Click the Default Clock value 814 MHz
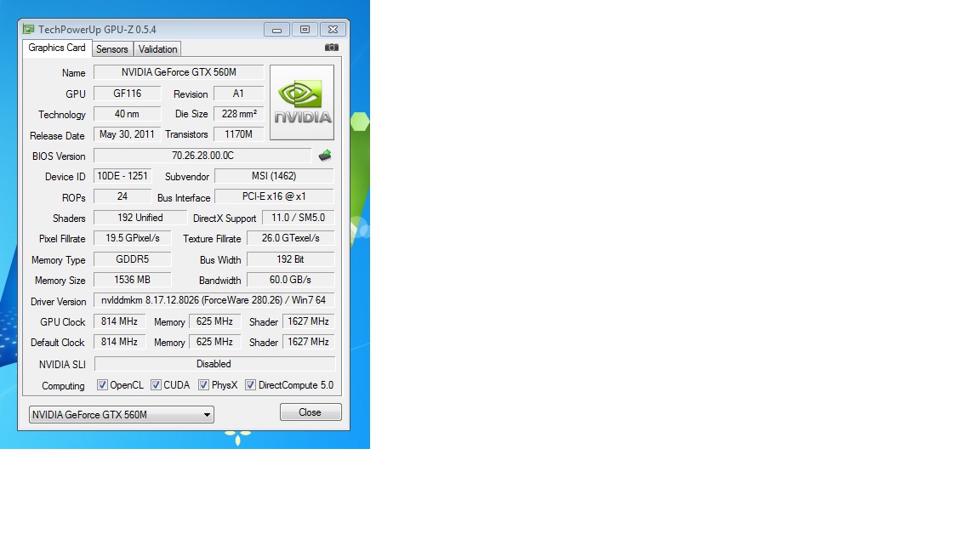Viewport: 980px width, 551px height. click(x=119, y=343)
